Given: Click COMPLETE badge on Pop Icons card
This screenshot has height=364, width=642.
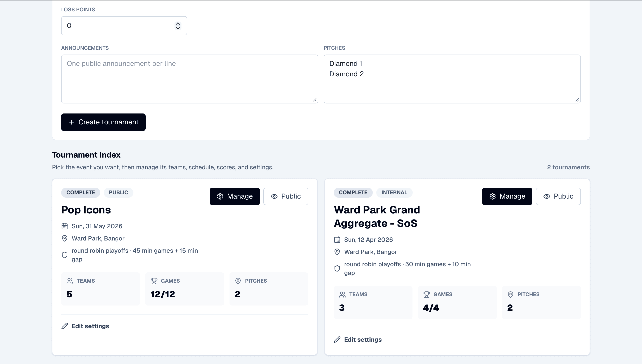Looking at the screenshot, I should coord(81,192).
